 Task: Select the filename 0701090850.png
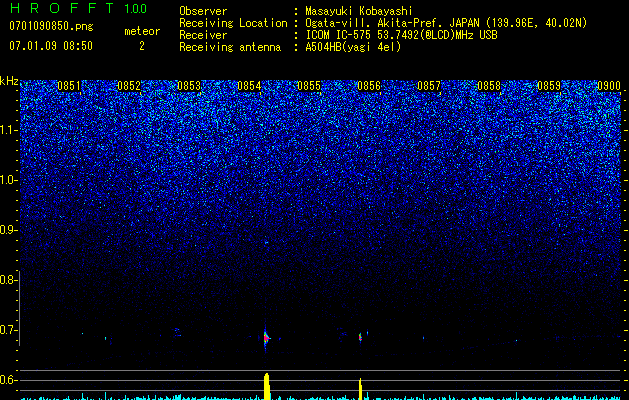pyautogui.click(x=51, y=27)
